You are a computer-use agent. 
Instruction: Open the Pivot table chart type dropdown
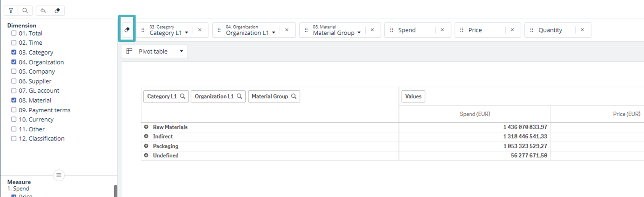click(x=181, y=51)
